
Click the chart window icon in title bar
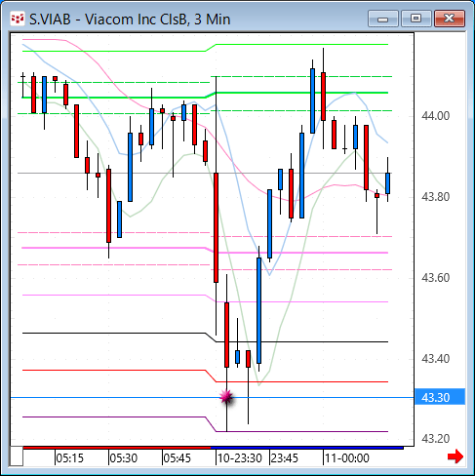[18, 19]
